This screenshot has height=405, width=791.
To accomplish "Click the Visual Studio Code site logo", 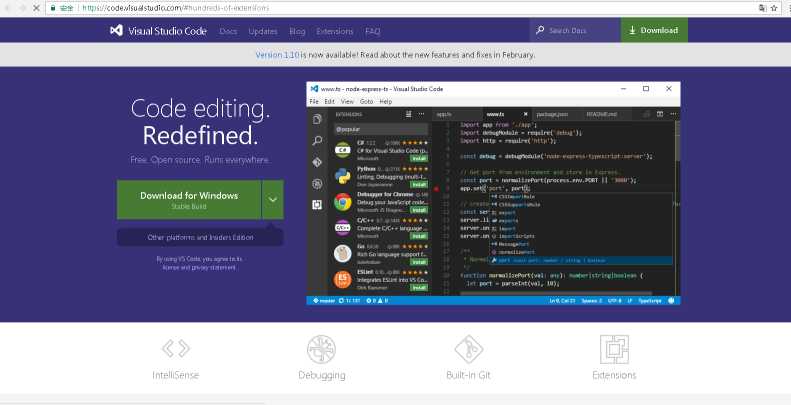I will click(x=158, y=31).
